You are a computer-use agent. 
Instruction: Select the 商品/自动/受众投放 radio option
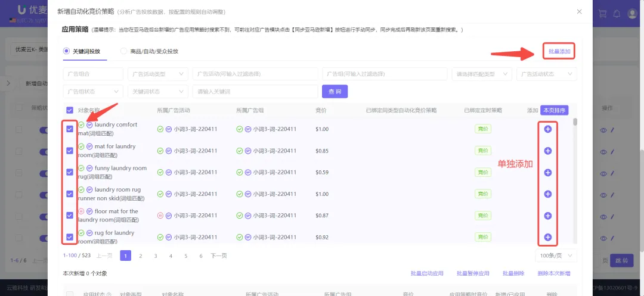click(x=123, y=51)
